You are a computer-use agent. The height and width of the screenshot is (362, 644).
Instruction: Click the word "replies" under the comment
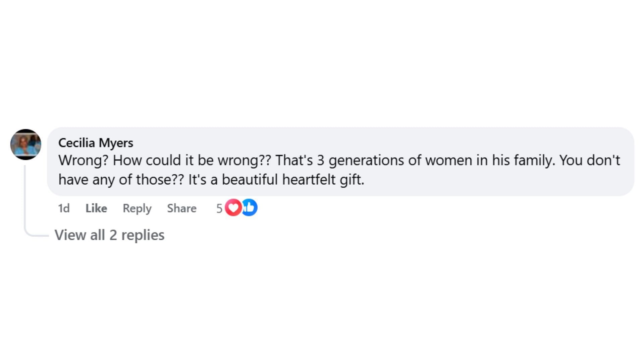[143, 235]
